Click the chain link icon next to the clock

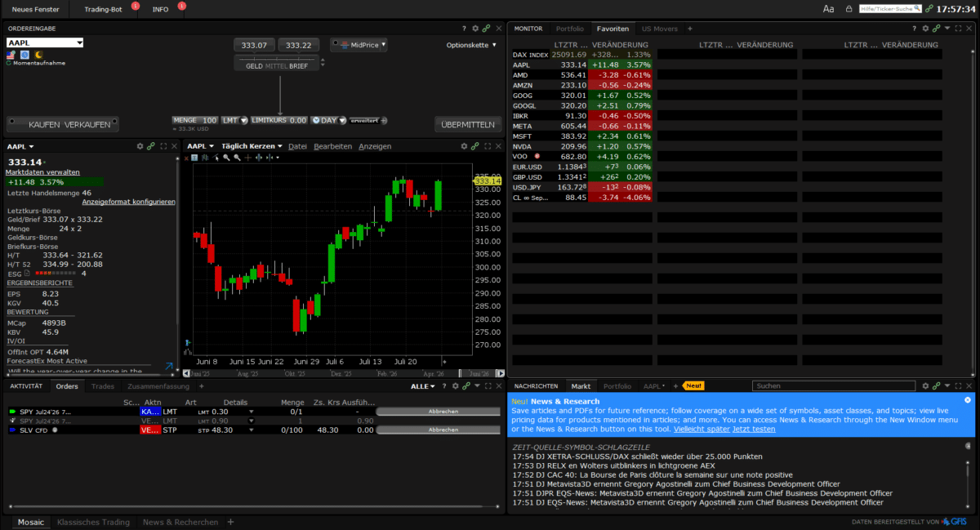929,8
